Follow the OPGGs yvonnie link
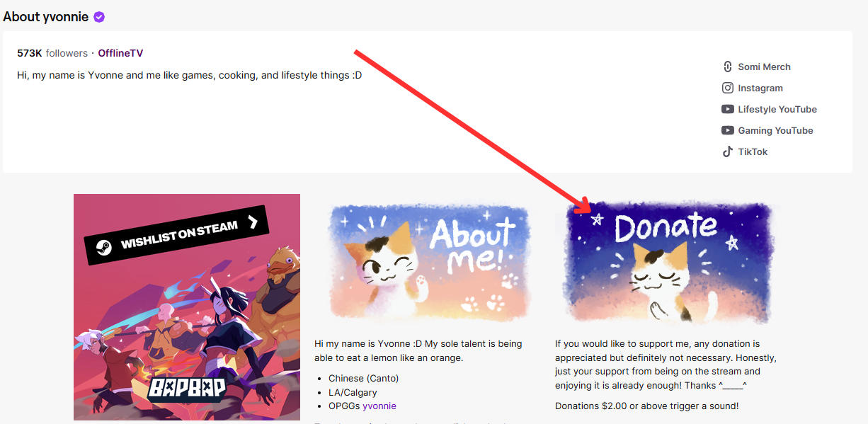The height and width of the screenshot is (424, 868). [x=379, y=406]
